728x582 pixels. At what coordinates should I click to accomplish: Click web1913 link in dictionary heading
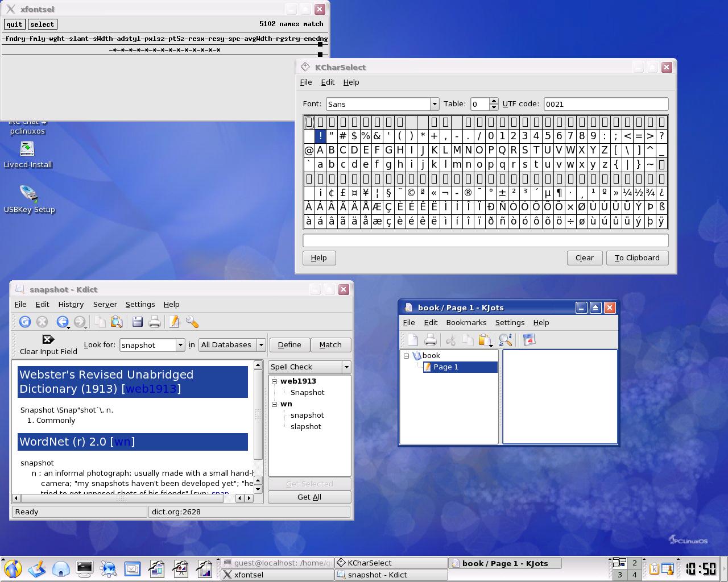(151, 389)
